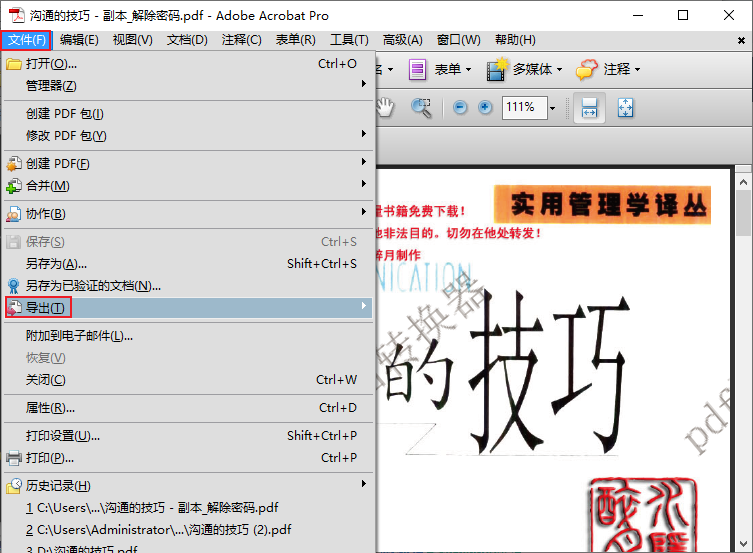Click the 导出 export icon
Screen dimensions: 753x553
[14, 308]
